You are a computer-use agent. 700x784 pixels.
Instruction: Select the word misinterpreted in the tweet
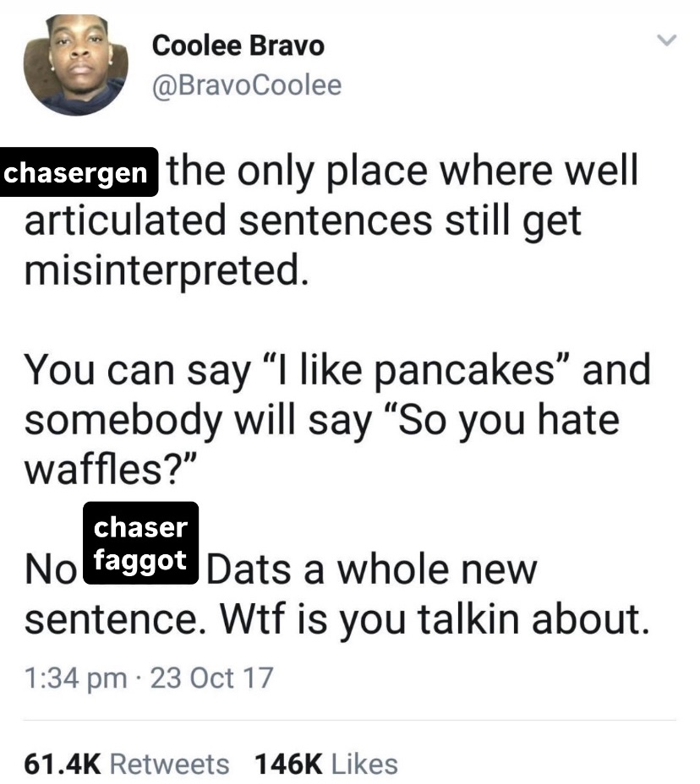coord(166,270)
